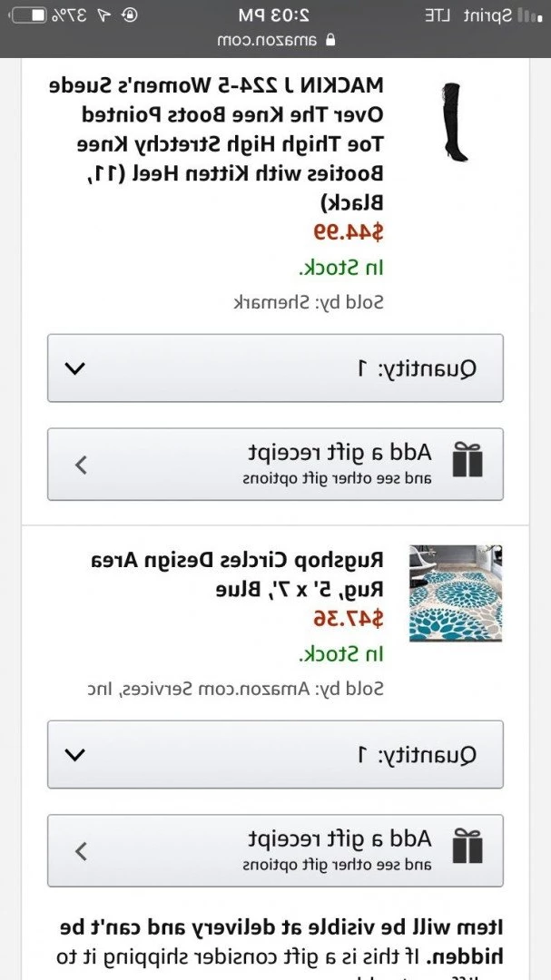Viewport: 551px width, 980px height.
Task: Click the gift box icon for boots
Action: click(467, 460)
